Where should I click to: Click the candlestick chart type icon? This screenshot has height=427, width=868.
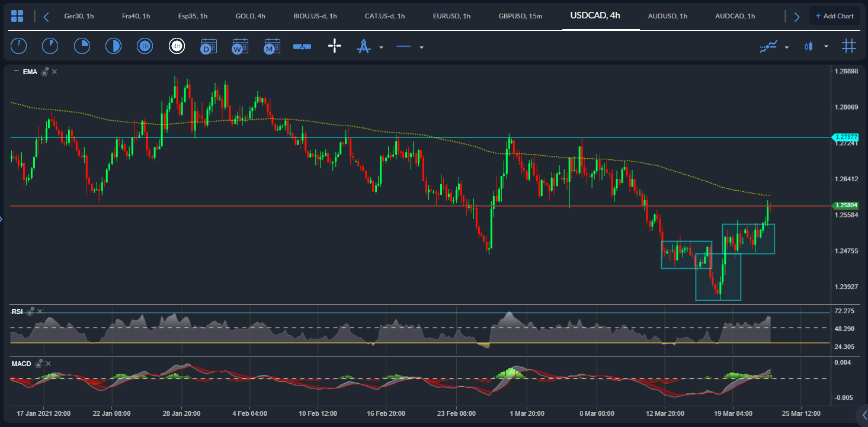coord(809,46)
